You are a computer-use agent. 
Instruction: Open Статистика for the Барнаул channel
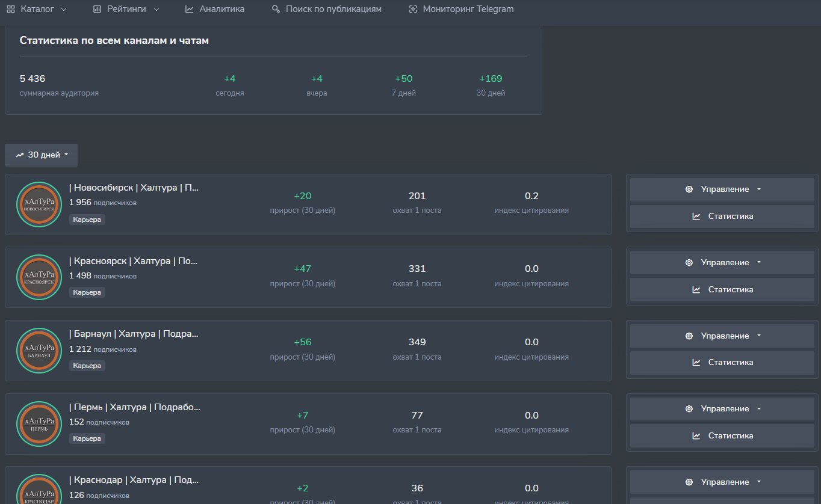[722, 363]
